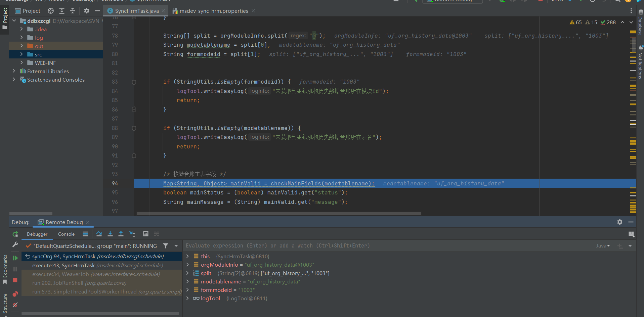
Task: Open Evaluate Expression with the calculator icon
Action: point(146,234)
